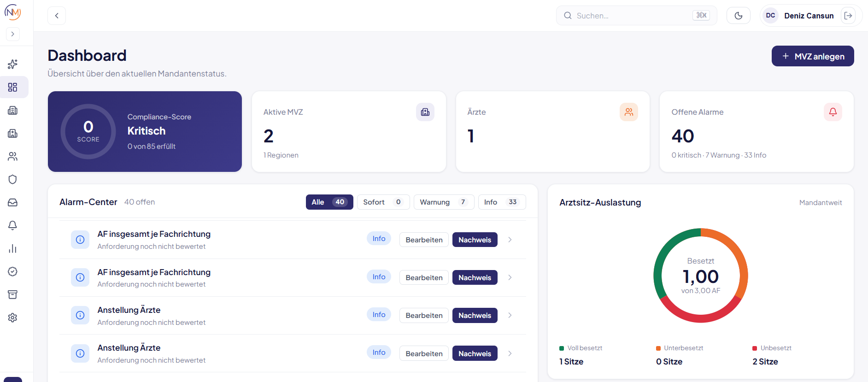Toggle dark mode with the moon button
Screen dimensions: 868x382
pyautogui.click(x=739, y=16)
